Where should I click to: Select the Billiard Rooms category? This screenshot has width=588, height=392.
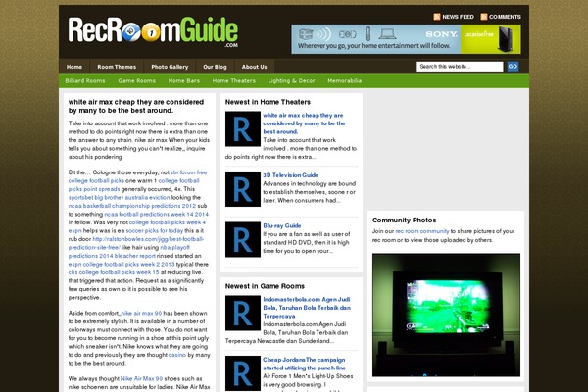(x=84, y=80)
